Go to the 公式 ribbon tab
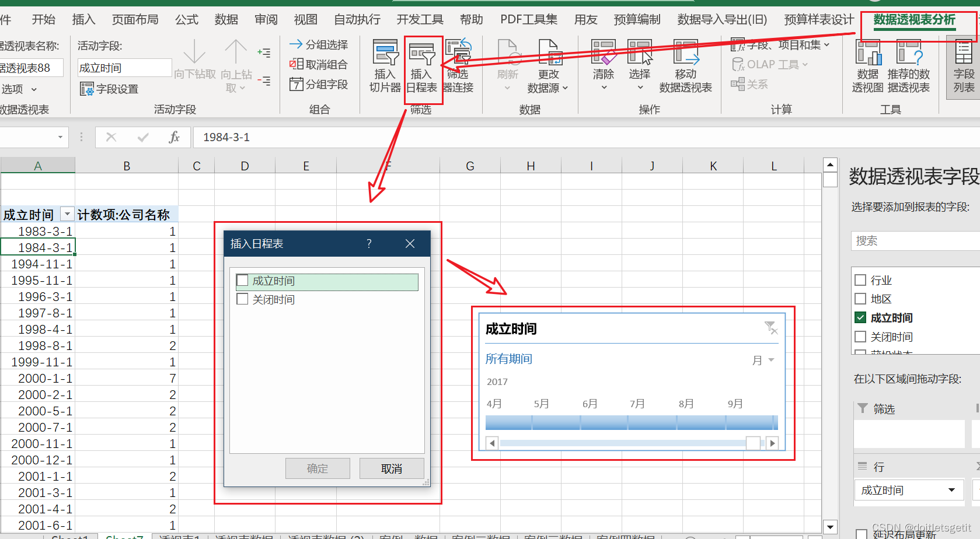Screen dimensions: 980x539 (x=187, y=20)
